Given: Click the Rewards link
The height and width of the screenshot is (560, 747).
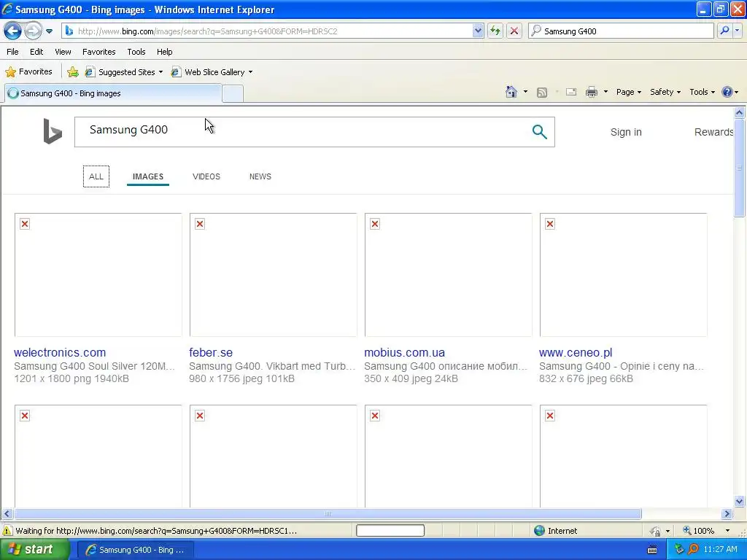Looking at the screenshot, I should coord(713,132).
